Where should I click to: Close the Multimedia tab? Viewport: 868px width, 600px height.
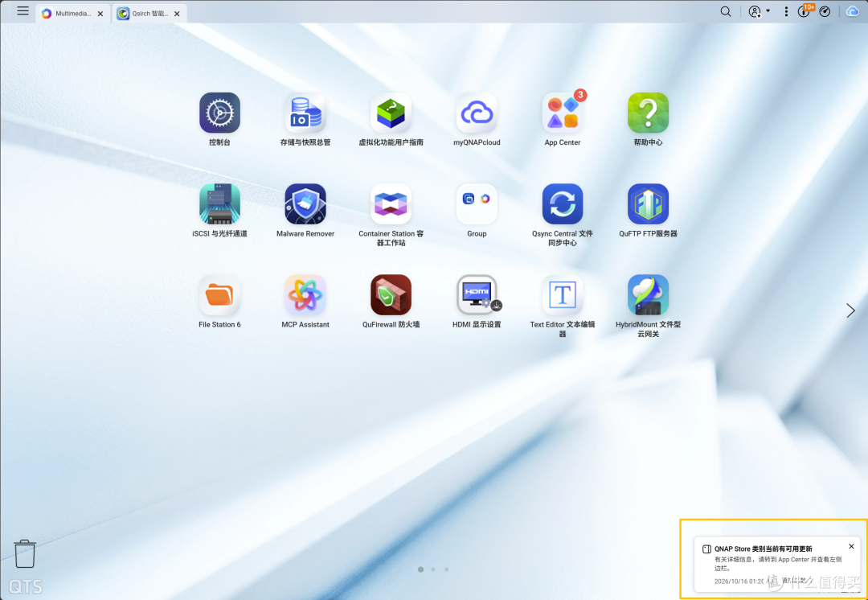point(100,14)
